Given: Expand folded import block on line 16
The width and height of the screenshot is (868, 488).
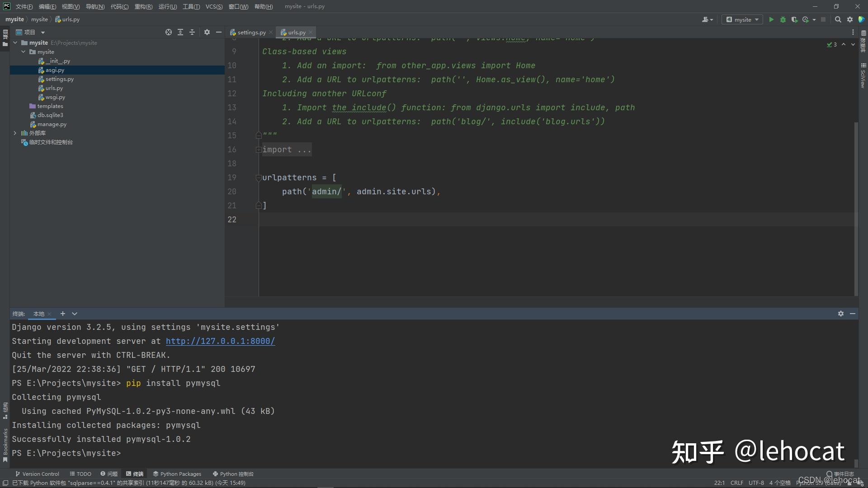Looking at the screenshot, I should coord(259,150).
